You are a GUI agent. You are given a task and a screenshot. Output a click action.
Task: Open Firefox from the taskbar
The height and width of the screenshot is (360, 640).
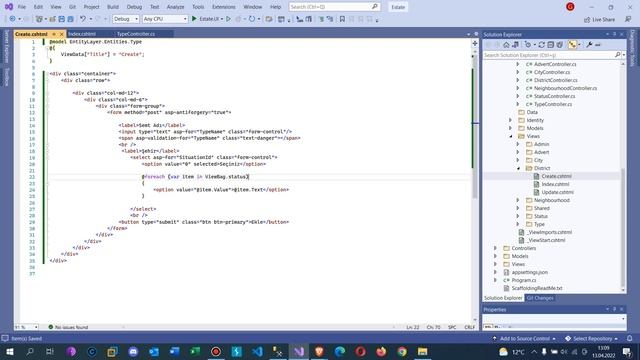click(x=381, y=351)
